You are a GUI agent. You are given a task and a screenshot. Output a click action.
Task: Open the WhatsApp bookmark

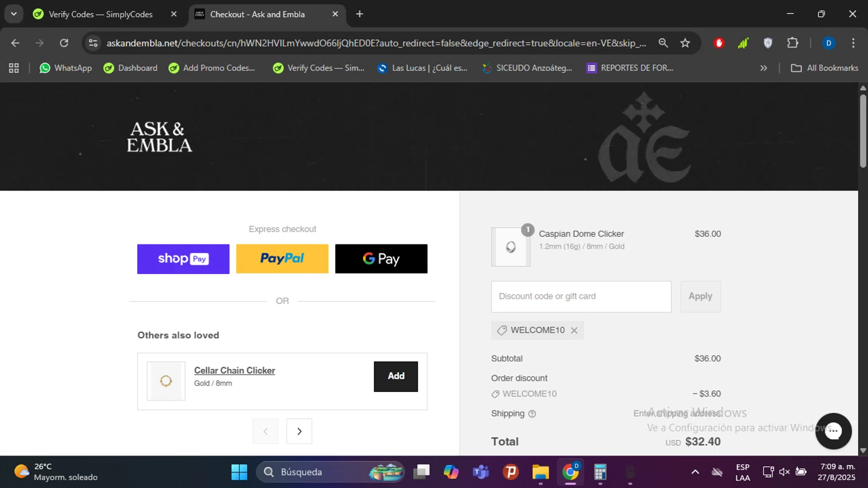pos(65,68)
